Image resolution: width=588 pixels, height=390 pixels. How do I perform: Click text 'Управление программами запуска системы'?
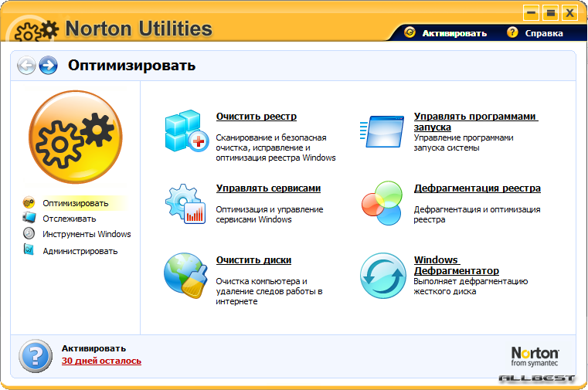tap(464, 143)
